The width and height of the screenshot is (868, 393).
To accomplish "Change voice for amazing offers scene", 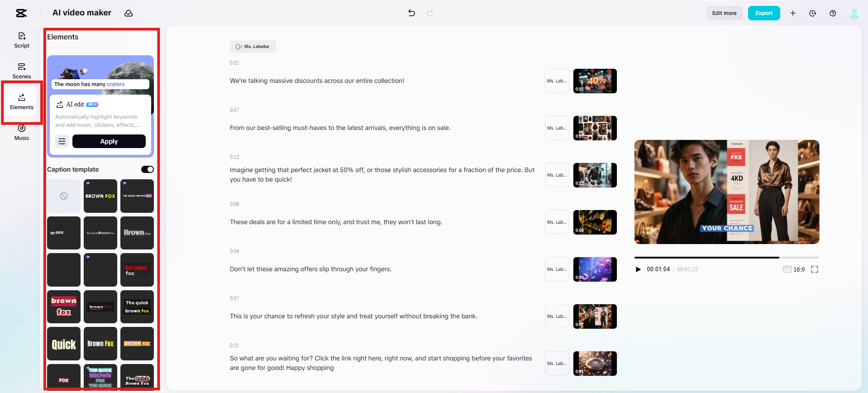I will click(x=557, y=269).
